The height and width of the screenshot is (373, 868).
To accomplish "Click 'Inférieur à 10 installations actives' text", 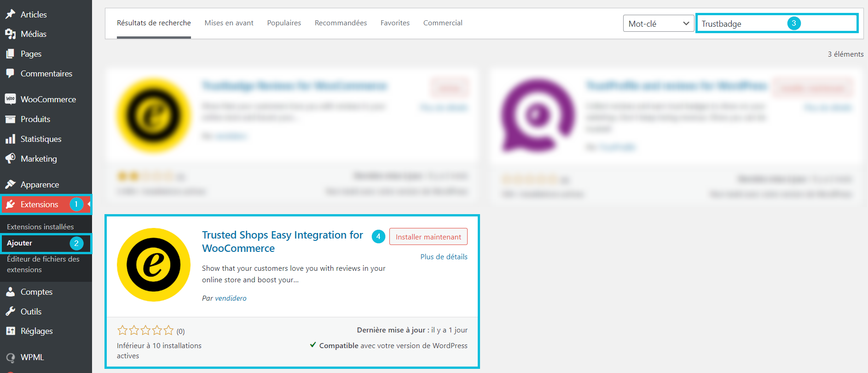I will (x=159, y=350).
